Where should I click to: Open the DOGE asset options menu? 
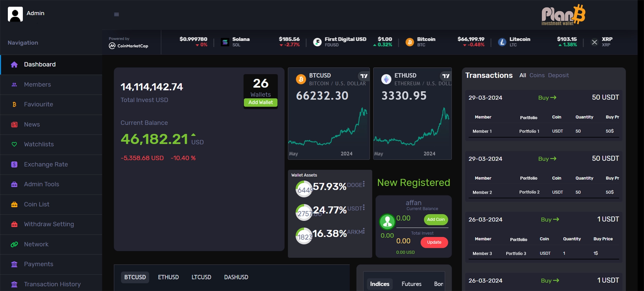364,184
